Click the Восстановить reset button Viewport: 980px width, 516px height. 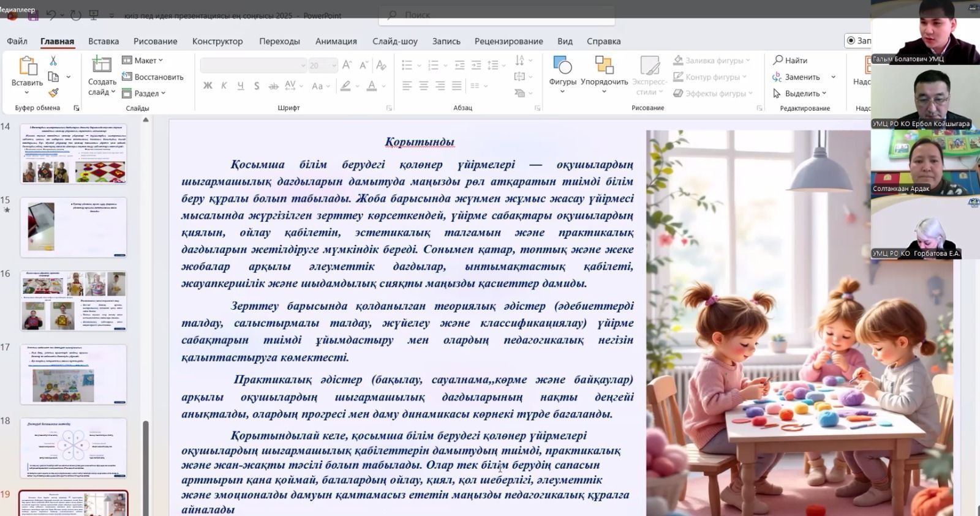coord(153,77)
